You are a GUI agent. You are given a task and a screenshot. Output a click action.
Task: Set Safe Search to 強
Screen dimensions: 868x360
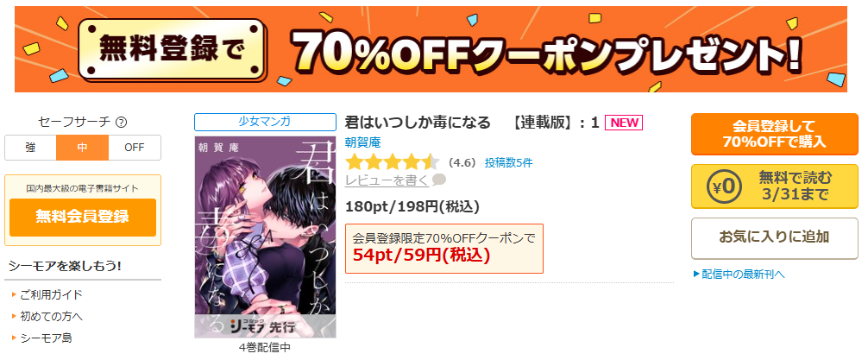30,148
